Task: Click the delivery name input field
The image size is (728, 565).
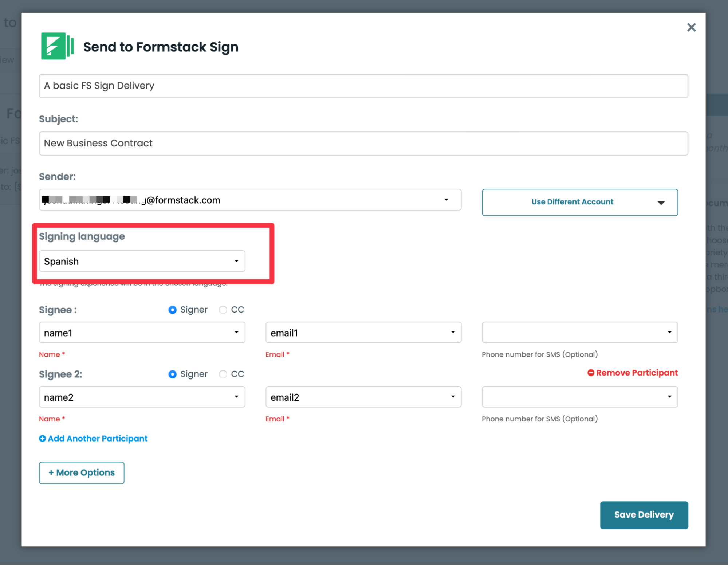Action: (x=363, y=86)
